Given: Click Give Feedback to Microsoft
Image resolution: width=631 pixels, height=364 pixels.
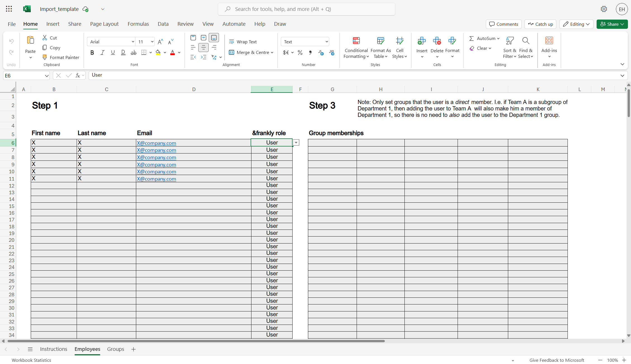Looking at the screenshot, I should click(557, 360).
